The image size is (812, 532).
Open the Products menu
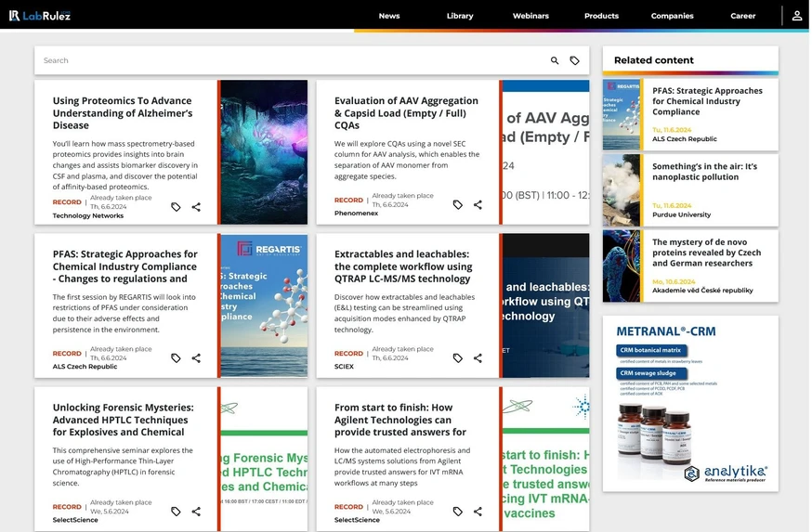(x=601, y=16)
